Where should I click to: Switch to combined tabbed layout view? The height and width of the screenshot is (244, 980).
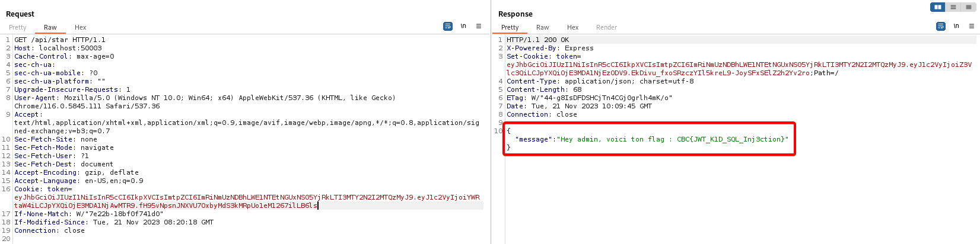(969, 7)
